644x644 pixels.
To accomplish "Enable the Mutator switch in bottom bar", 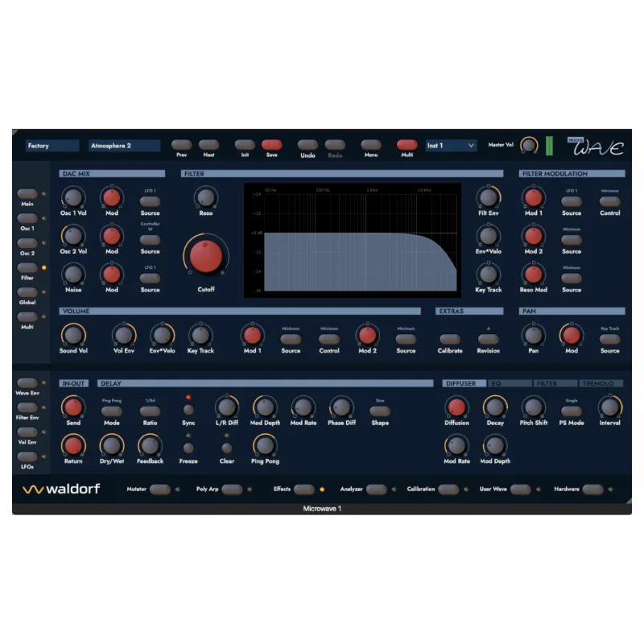I will tap(159, 489).
